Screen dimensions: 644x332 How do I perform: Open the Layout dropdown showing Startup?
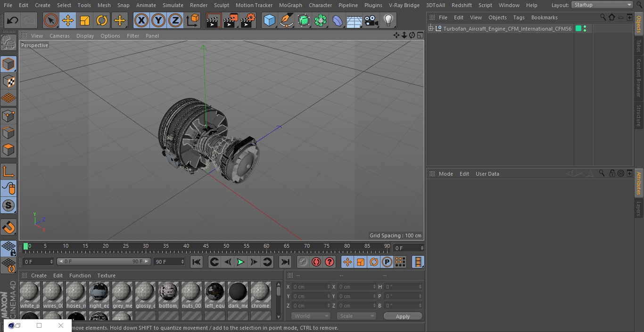[x=603, y=5]
